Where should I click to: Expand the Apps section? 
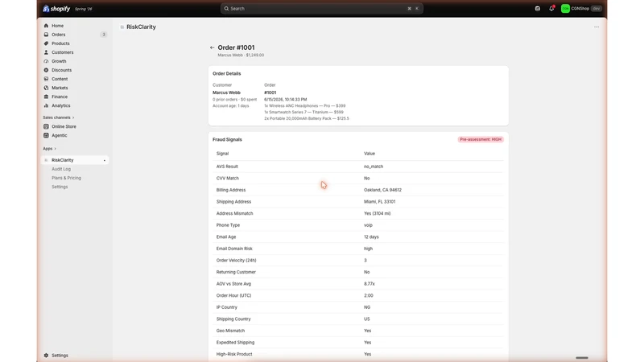point(50,149)
